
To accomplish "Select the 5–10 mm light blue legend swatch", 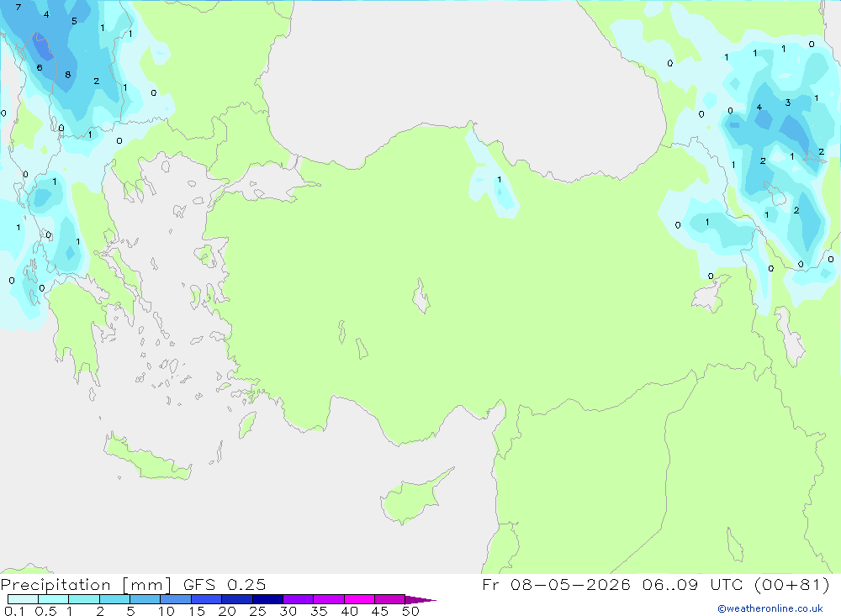I will [x=145, y=599].
